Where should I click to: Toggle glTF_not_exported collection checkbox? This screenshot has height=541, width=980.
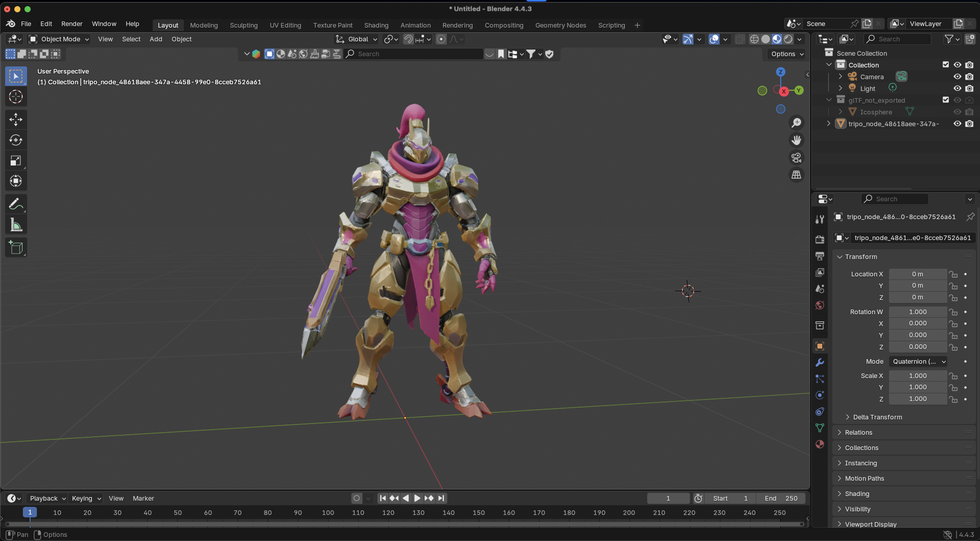[946, 100]
